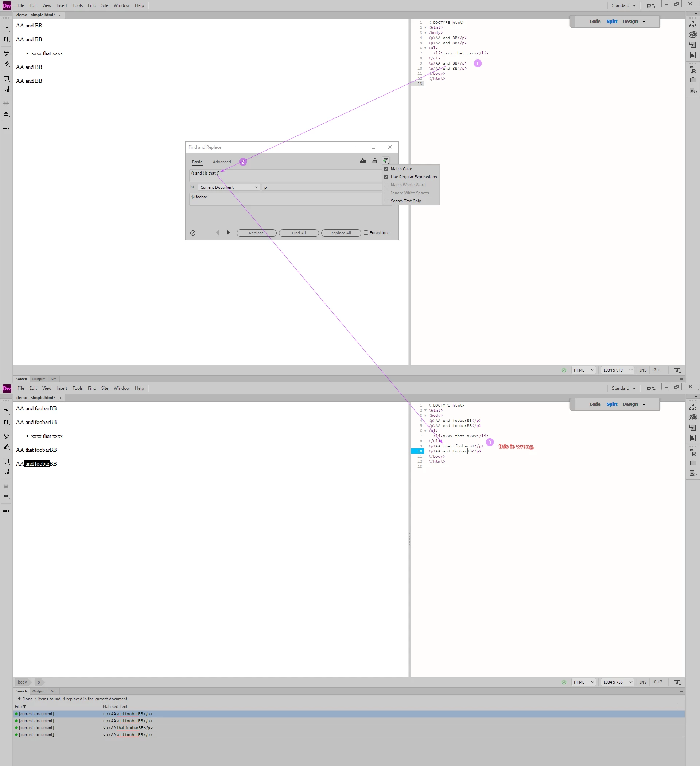Open the 1084 x 755 window size dropdown
Viewport: 700px width, 766px height.
coord(618,682)
